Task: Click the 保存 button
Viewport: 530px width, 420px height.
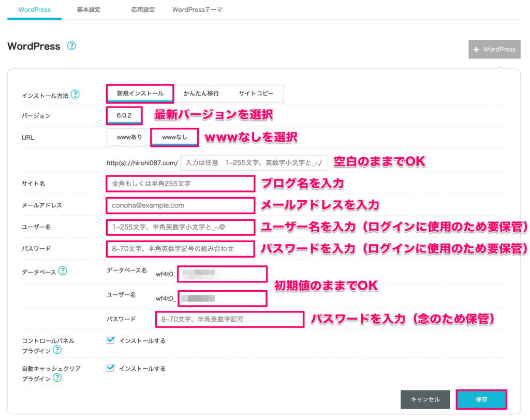Action: pos(481,399)
